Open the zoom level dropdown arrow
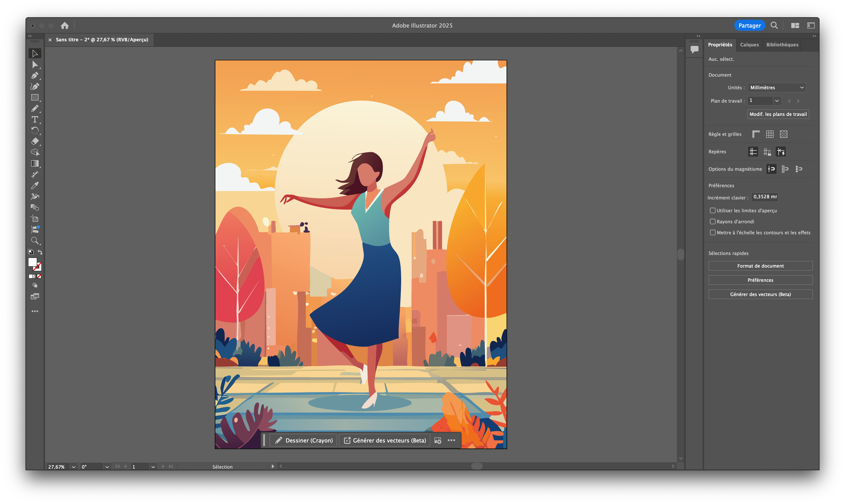 [x=73, y=467]
